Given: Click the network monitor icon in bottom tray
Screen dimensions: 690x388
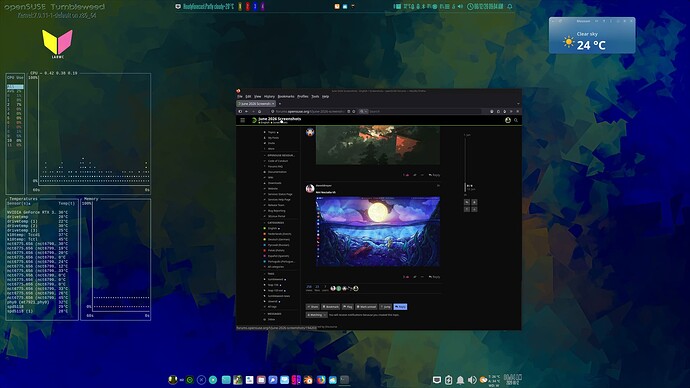Looking at the screenshot, I should point(437,380).
